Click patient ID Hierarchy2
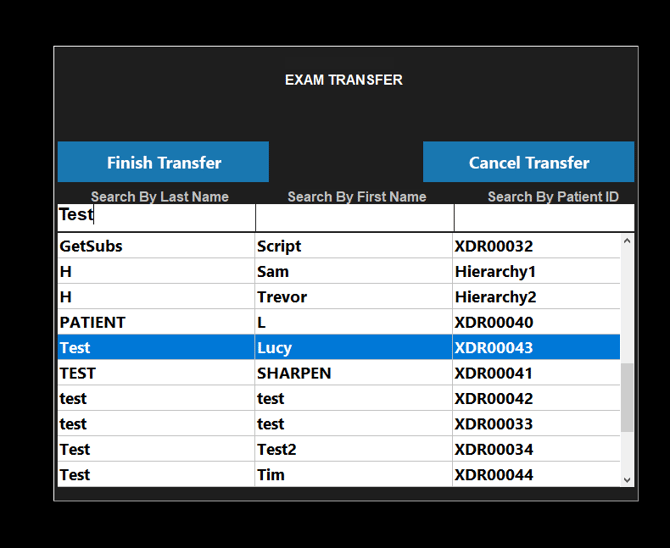The height and width of the screenshot is (548, 670). [x=536, y=297]
